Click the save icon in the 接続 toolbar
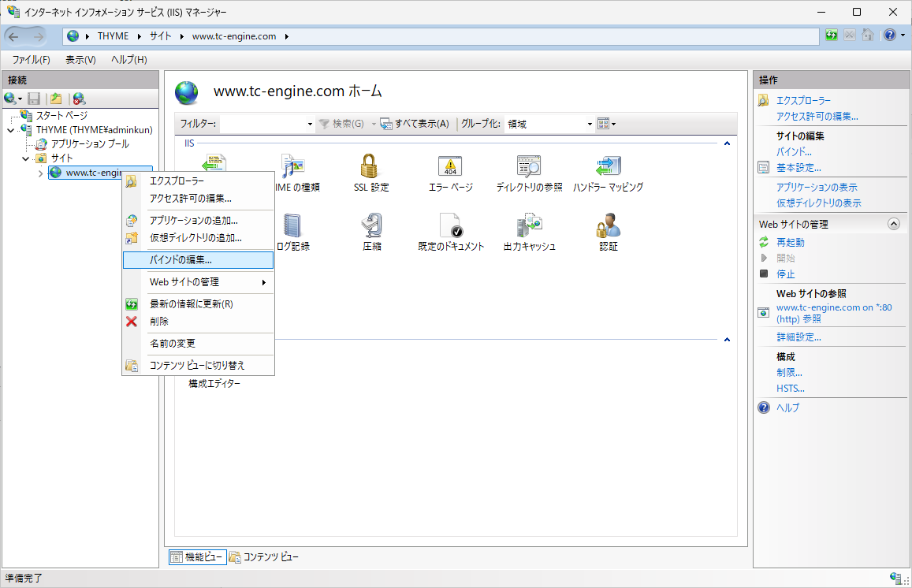 coord(35,99)
